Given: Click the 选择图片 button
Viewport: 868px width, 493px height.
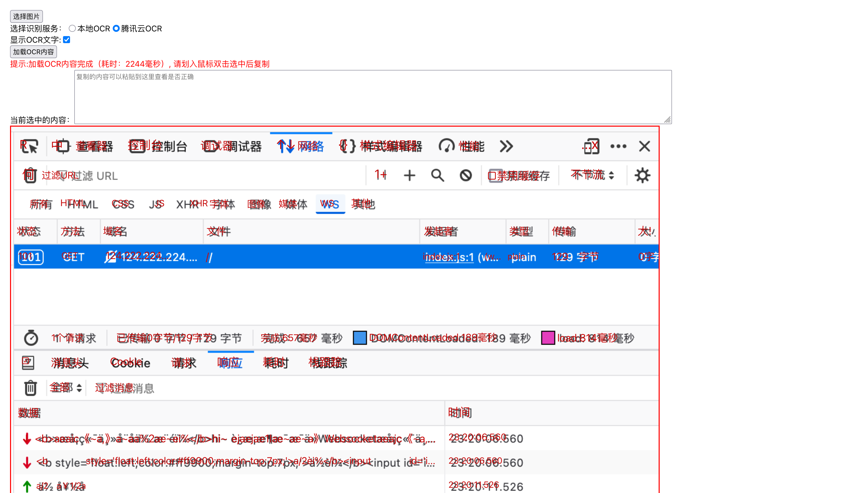Looking at the screenshot, I should (26, 16).
